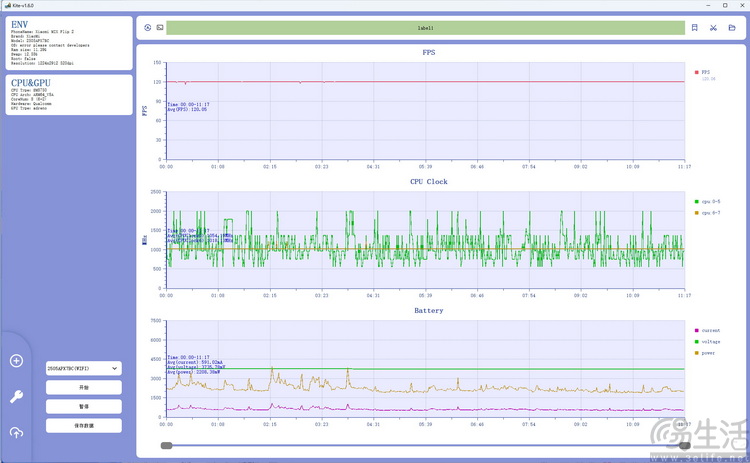Select the green label1 bar
The image size is (750, 463).
tap(425, 28)
